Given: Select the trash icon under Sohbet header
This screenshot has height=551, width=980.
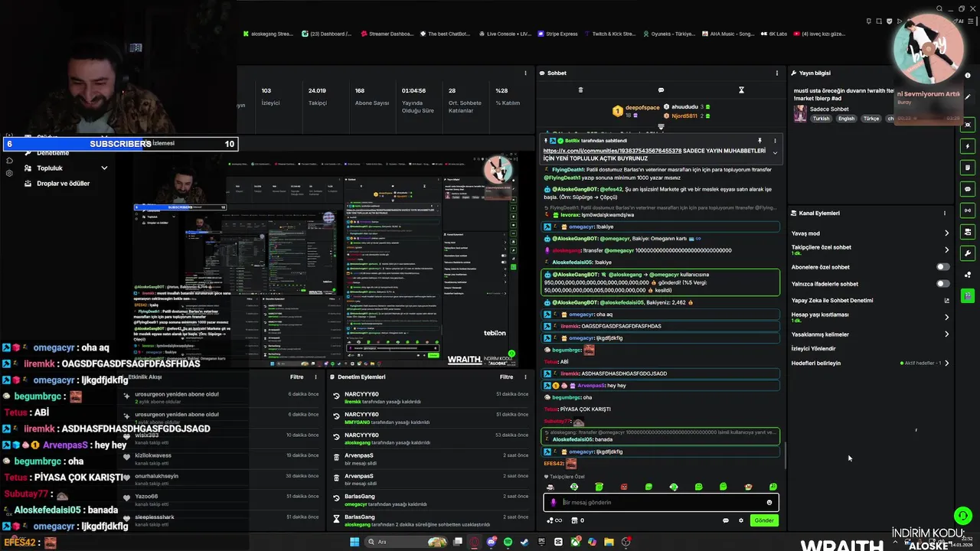Looking at the screenshot, I should tap(580, 90).
